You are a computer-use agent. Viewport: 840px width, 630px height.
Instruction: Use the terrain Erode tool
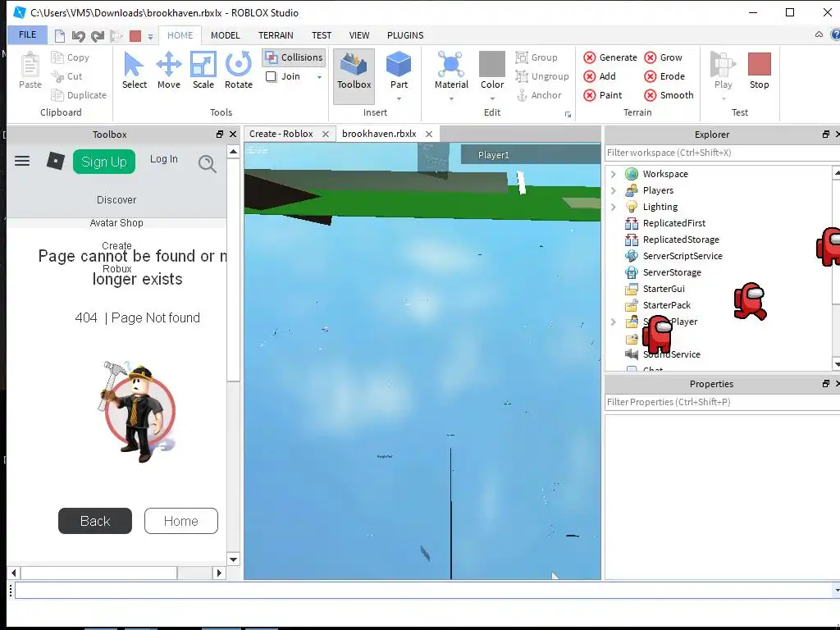point(664,76)
